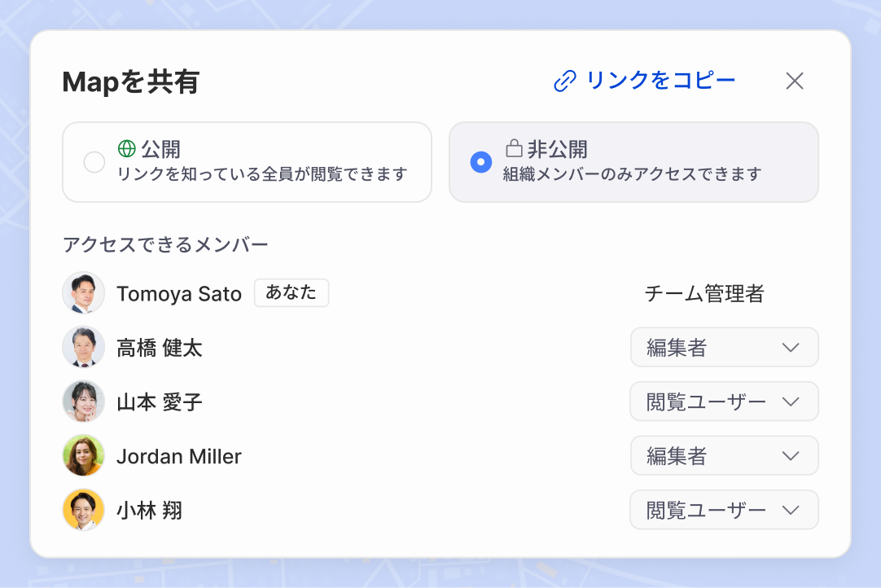Click 小林 翔's profile avatar
The width and height of the screenshot is (881, 588).
(84, 509)
